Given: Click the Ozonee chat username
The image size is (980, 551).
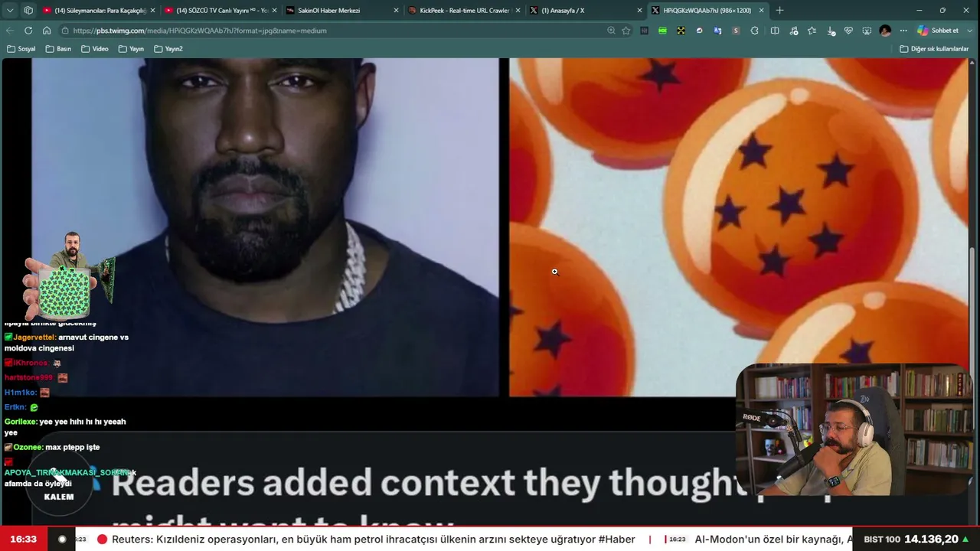Looking at the screenshot, I should click(x=28, y=447).
